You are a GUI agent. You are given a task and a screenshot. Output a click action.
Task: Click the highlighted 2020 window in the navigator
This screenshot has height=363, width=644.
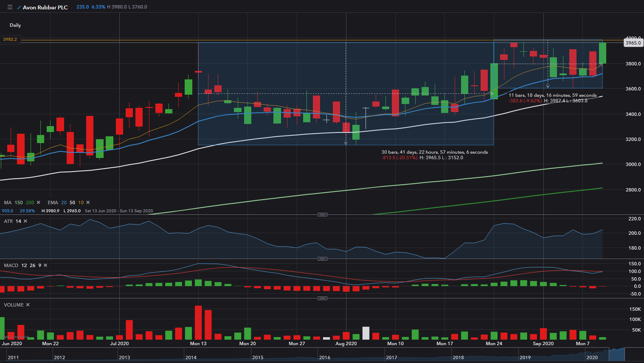[617, 354]
